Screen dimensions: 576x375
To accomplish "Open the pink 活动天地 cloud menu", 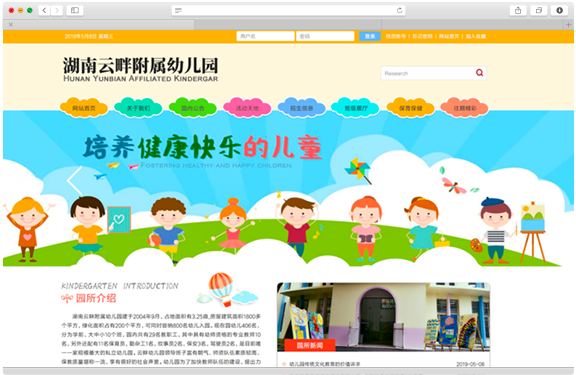I will (247, 108).
